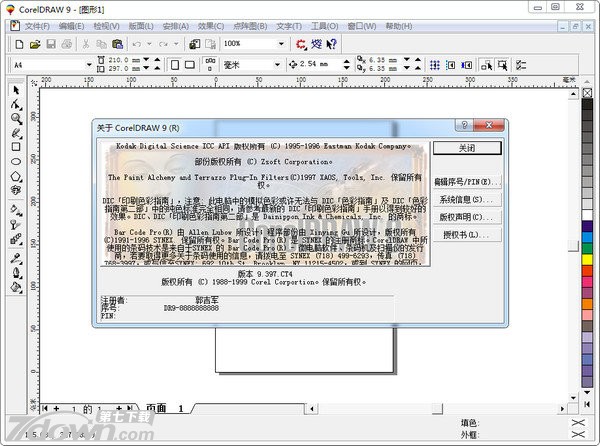This screenshot has width=600, height=446.
Task: Click the New document toolbar icon
Action: [x=19, y=44]
